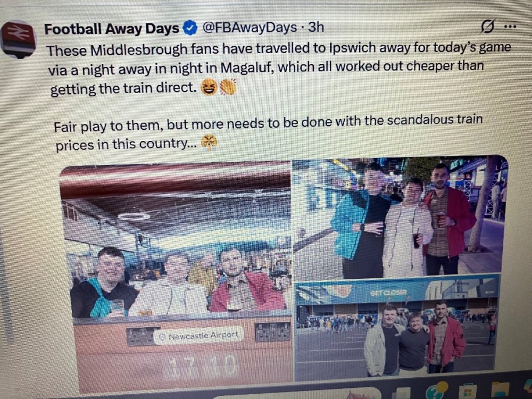
Task: Click the laughing face emoji
Action: (209, 87)
